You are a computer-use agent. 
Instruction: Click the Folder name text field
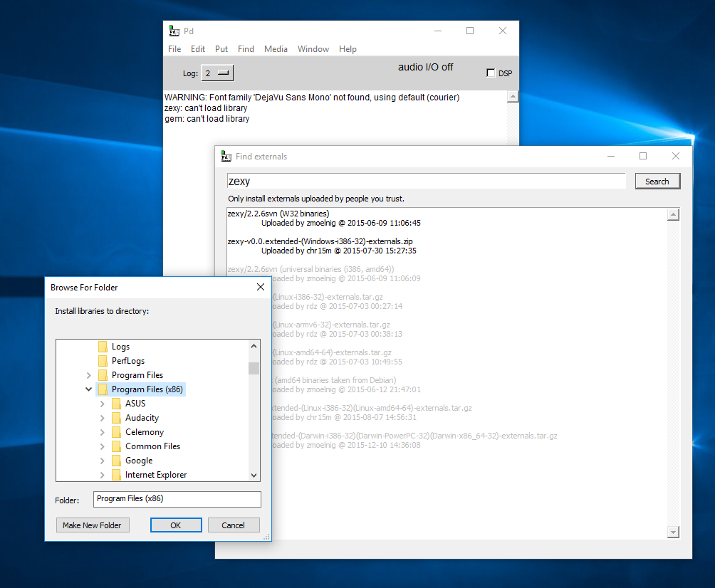pyautogui.click(x=177, y=499)
